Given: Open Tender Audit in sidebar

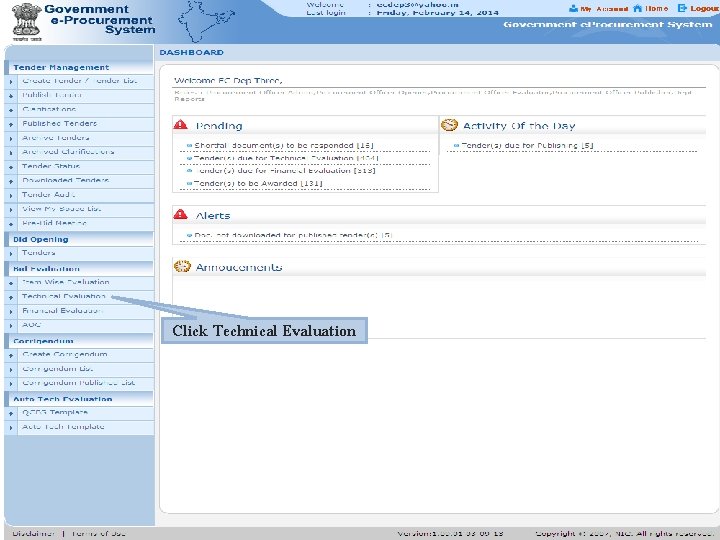Looking at the screenshot, I should (x=49, y=195).
